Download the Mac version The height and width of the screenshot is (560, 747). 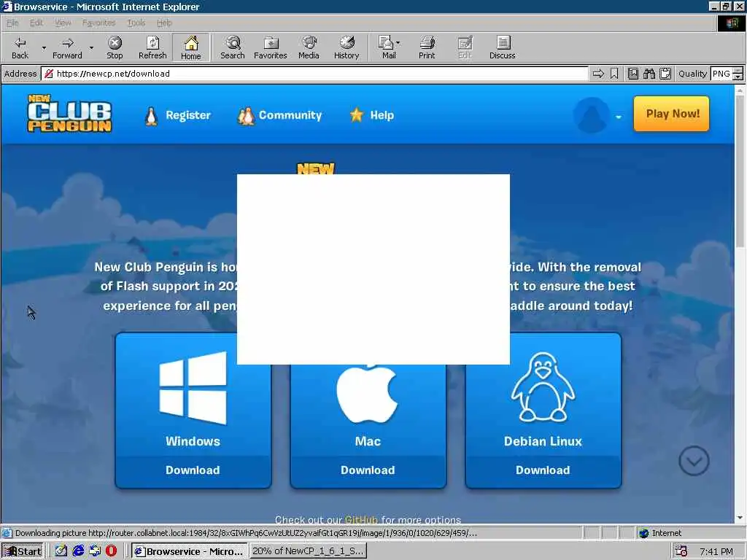click(368, 470)
